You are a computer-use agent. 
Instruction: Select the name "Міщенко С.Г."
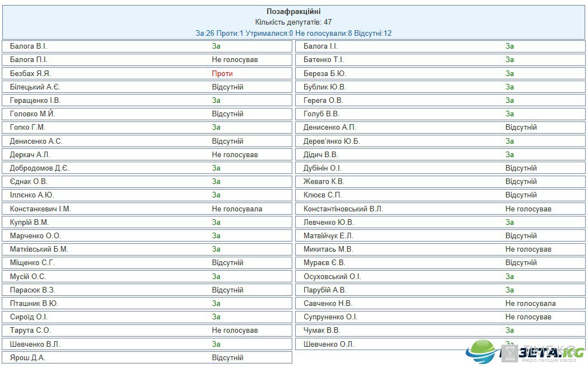click(32, 263)
